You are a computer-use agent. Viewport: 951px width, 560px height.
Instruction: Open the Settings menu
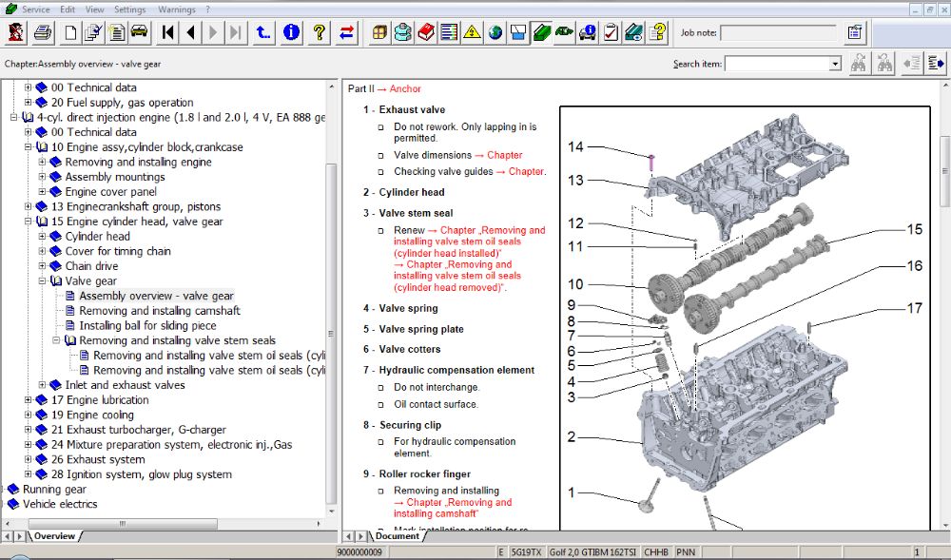[x=130, y=9]
